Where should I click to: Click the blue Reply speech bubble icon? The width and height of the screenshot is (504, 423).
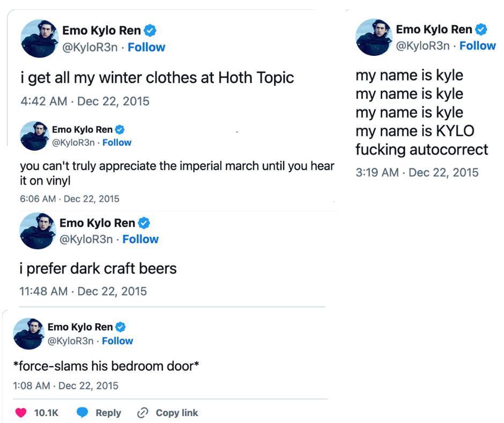(82, 413)
